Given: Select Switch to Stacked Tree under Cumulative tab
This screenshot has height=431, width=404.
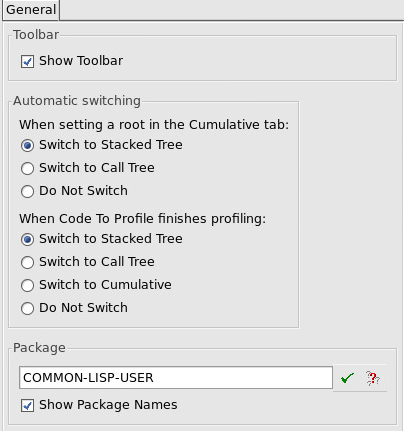Looking at the screenshot, I should 27,145.
